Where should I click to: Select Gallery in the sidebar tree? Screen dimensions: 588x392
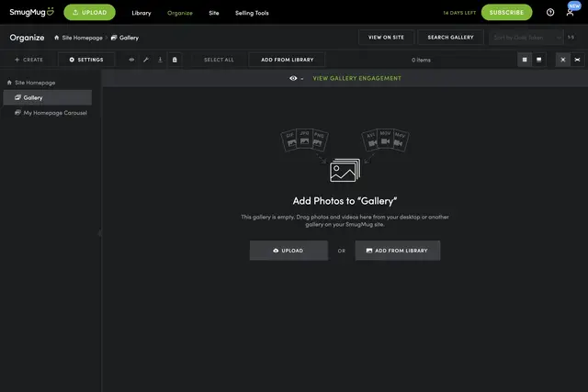[47, 97]
